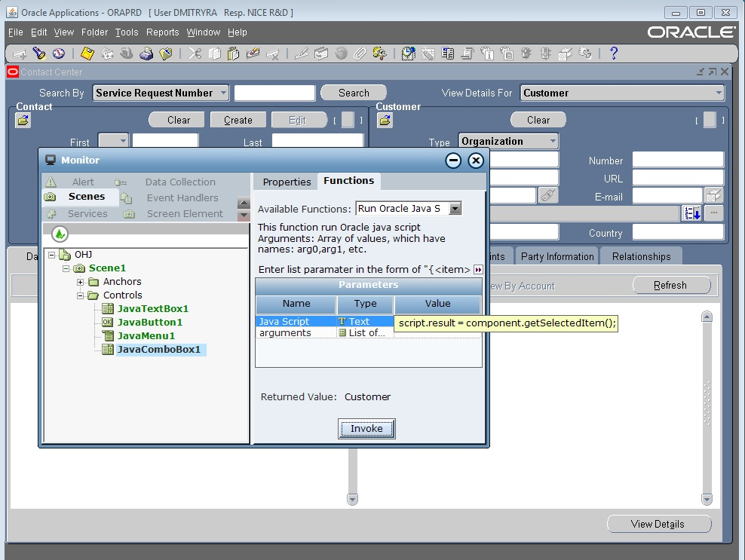The width and height of the screenshot is (745, 560).
Task: Click the Clear button under Customer
Action: [x=538, y=120]
